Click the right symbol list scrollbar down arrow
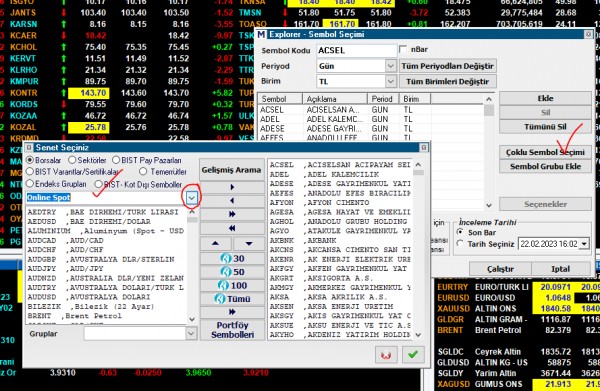 pos(418,335)
